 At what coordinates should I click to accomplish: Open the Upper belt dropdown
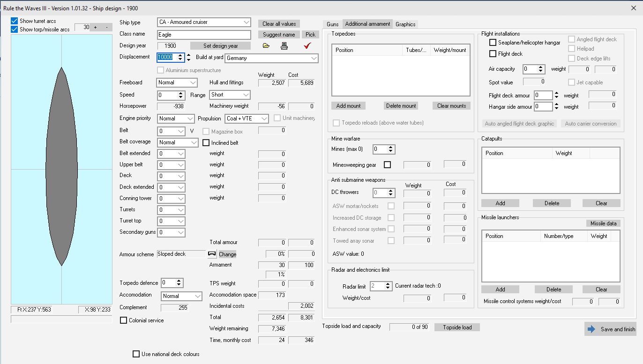(x=171, y=165)
